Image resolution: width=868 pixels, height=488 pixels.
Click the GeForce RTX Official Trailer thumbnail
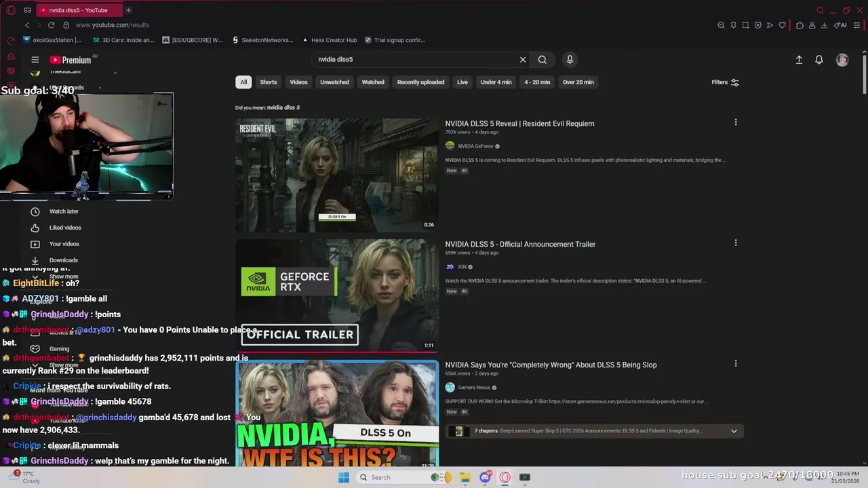337,296
